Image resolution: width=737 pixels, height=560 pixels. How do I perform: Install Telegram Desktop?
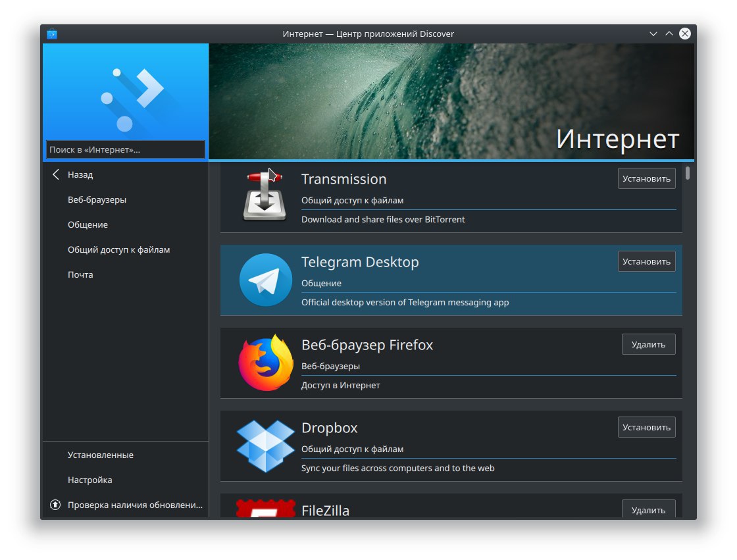(x=646, y=261)
